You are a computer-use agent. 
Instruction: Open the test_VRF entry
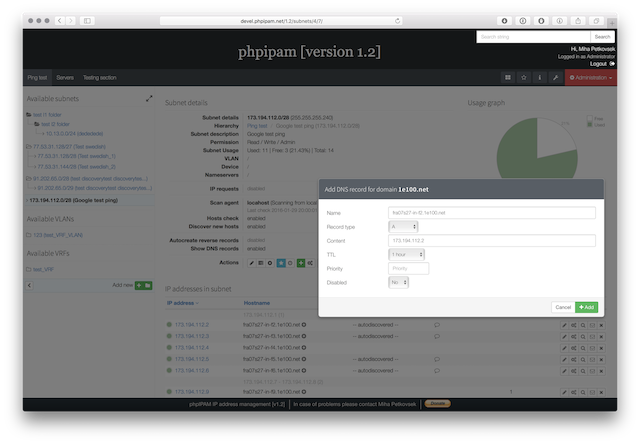43,269
